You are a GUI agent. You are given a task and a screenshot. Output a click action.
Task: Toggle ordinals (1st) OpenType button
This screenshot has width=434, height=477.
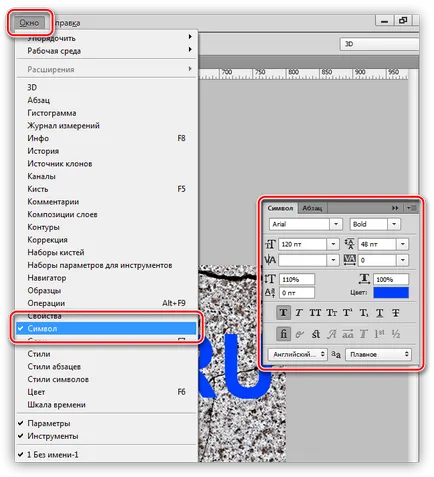click(380, 334)
